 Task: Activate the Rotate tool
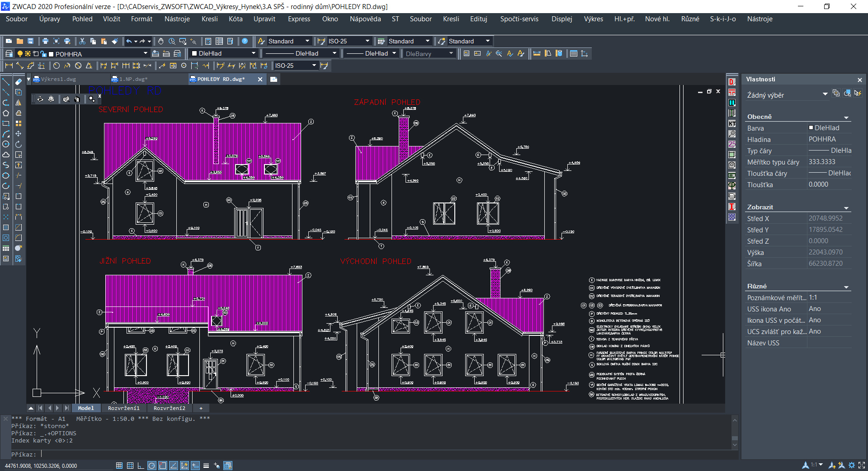19,144
